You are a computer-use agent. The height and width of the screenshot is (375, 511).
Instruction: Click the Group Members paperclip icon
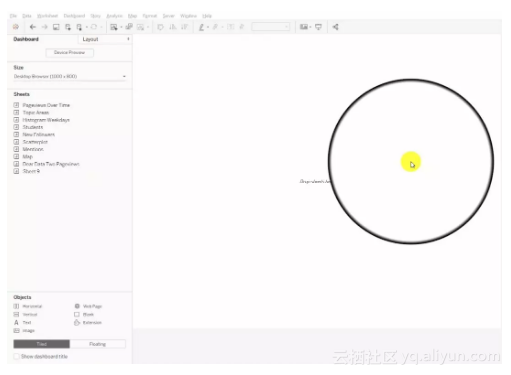(215, 27)
